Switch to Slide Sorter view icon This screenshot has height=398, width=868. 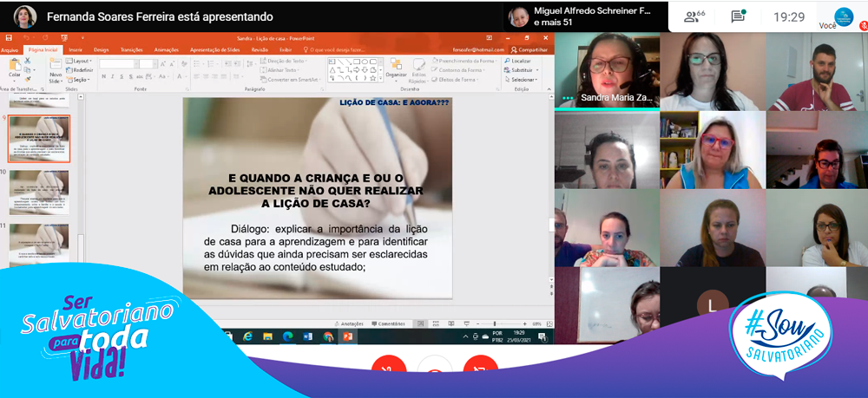click(x=436, y=323)
